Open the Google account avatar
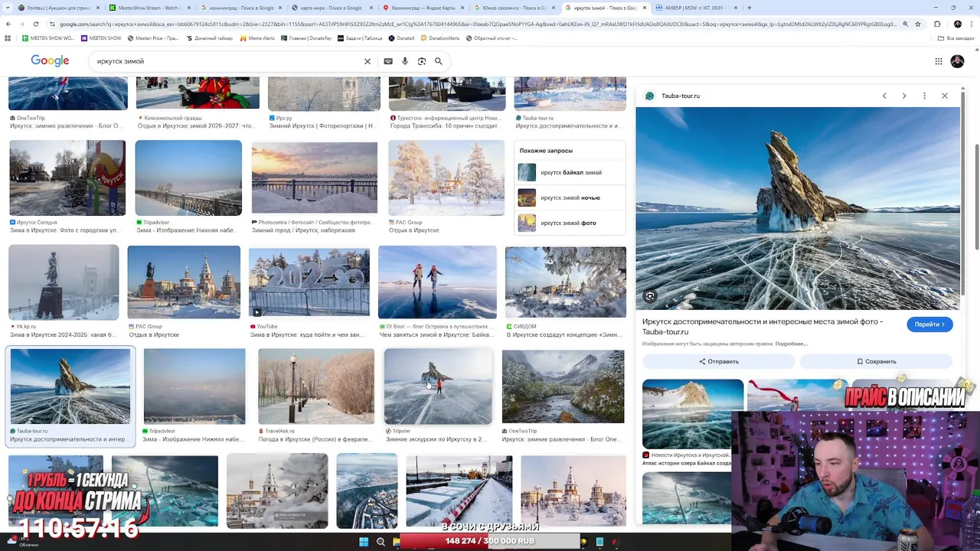 [x=957, y=61]
